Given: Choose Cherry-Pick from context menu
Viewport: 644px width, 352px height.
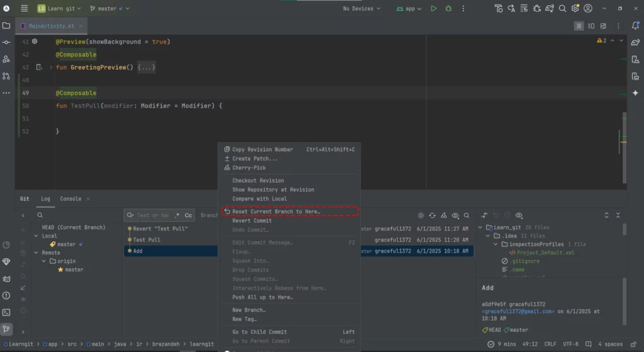Looking at the screenshot, I should [289, 167].
